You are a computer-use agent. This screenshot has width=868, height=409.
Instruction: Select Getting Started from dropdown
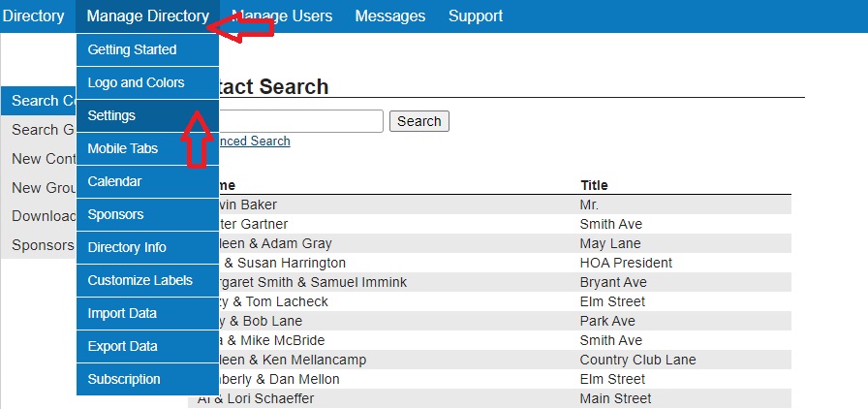pyautogui.click(x=133, y=49)
